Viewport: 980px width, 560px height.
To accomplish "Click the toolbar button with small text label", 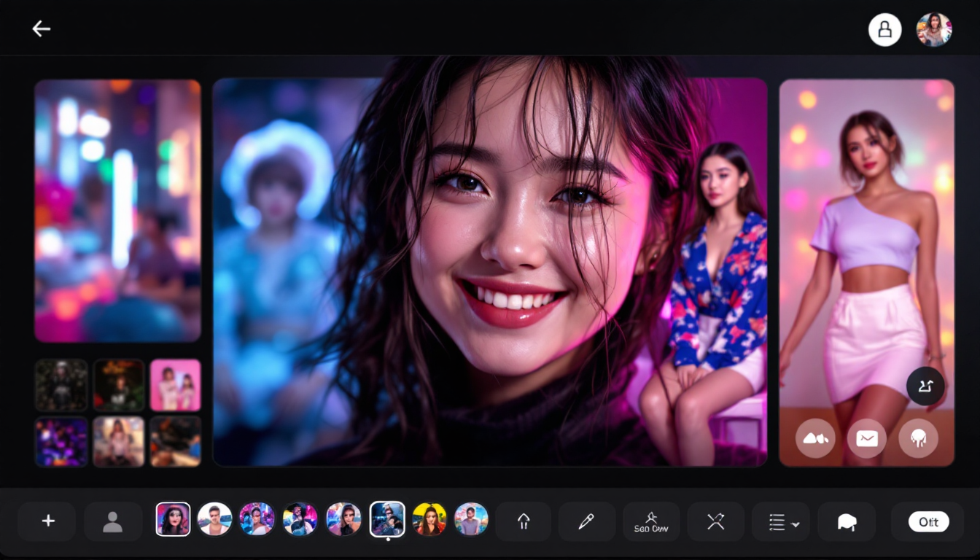I will pyautogui.click(x=651, y=521).
